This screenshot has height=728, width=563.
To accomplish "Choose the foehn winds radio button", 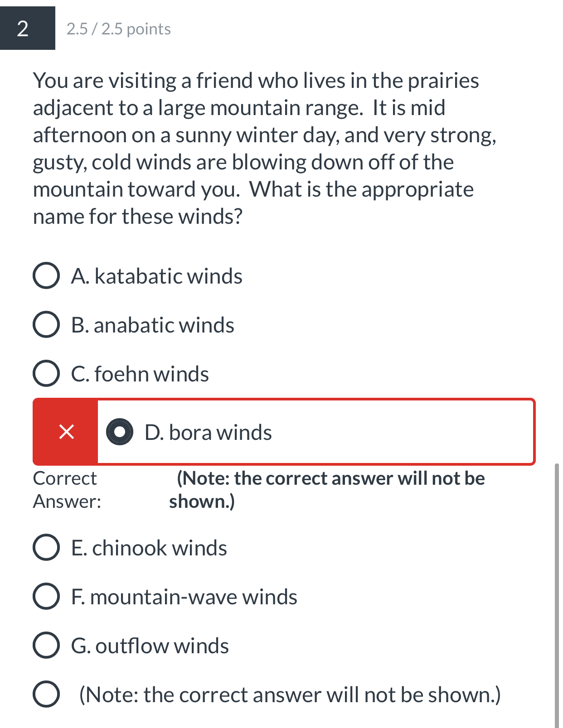I will 46,373.
